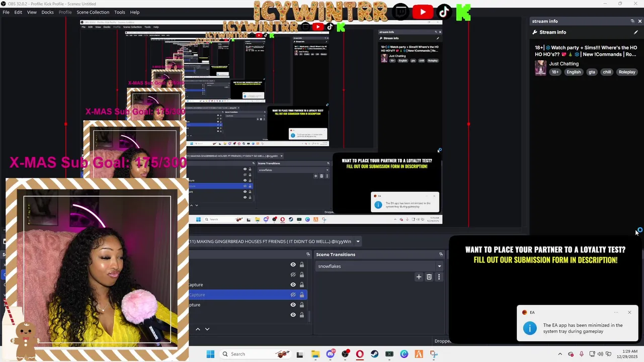Viewport: 644px width, 362px height.
Task: Show the hidden second source row
Action: tap(293, 275)
